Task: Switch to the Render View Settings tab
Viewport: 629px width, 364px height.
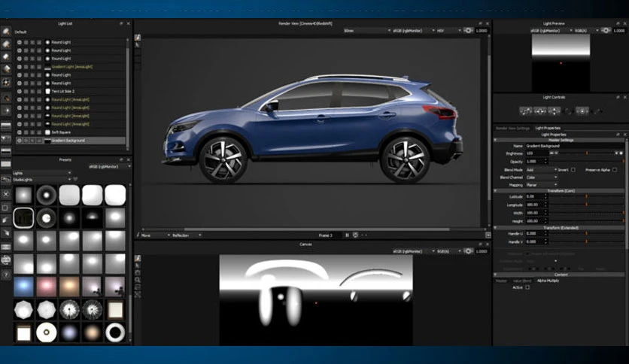Action: pyautogui.click(x=512, y=129)
